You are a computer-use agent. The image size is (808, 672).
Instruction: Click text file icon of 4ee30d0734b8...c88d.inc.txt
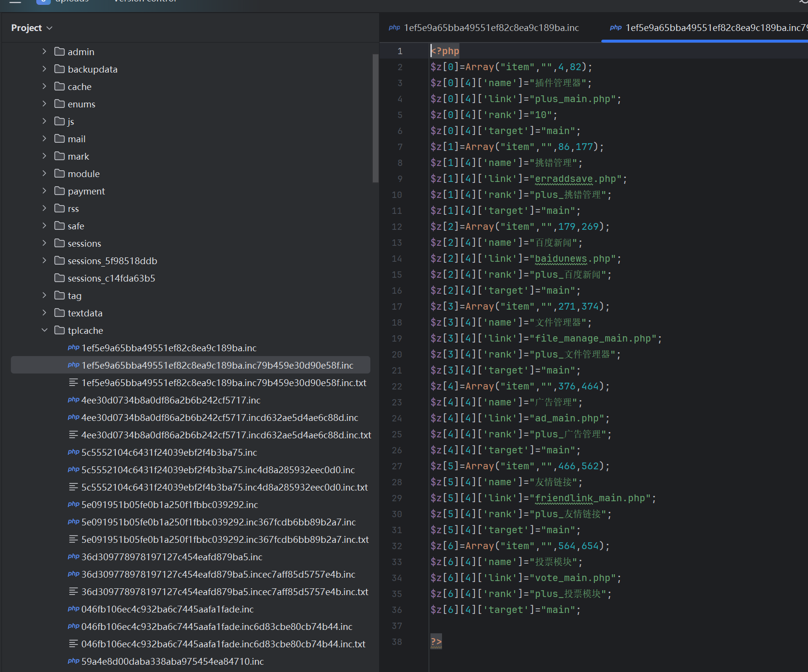tap(74, 434)
